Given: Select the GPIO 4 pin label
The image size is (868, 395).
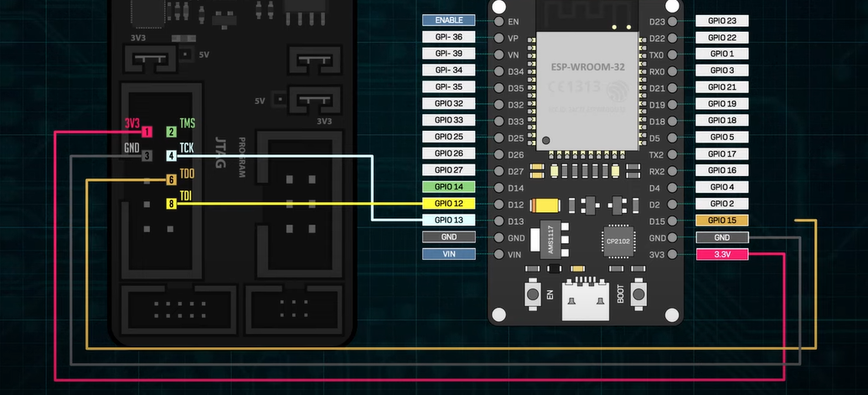Looking at the screenshot, I should click(722, 187).
